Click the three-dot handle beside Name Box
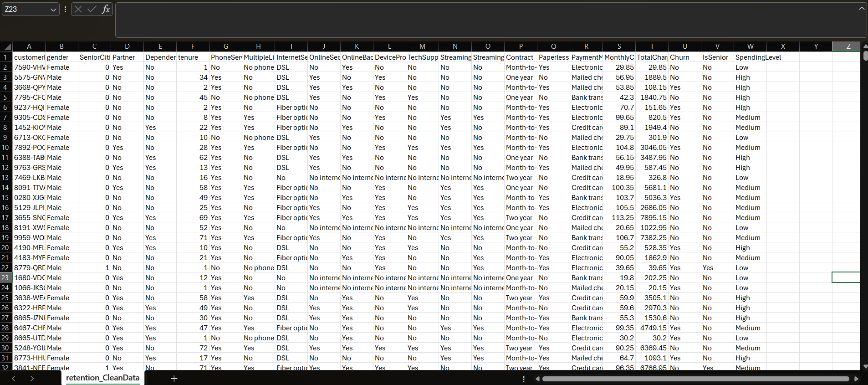 [x=65, y=9]
